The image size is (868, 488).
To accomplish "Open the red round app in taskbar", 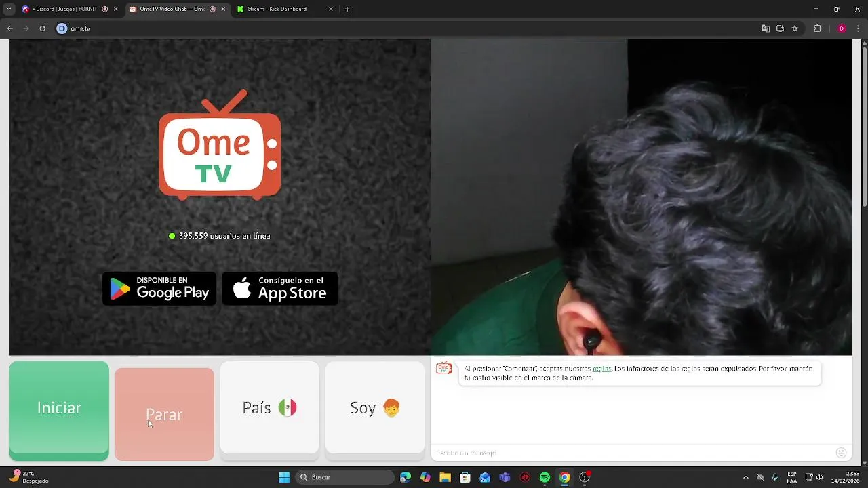I will (525, 477).
